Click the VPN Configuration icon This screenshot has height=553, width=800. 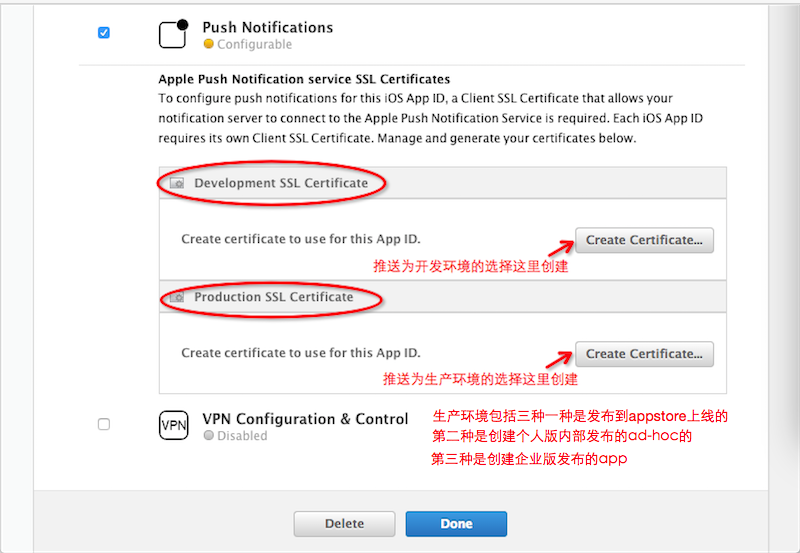point(174,425)
